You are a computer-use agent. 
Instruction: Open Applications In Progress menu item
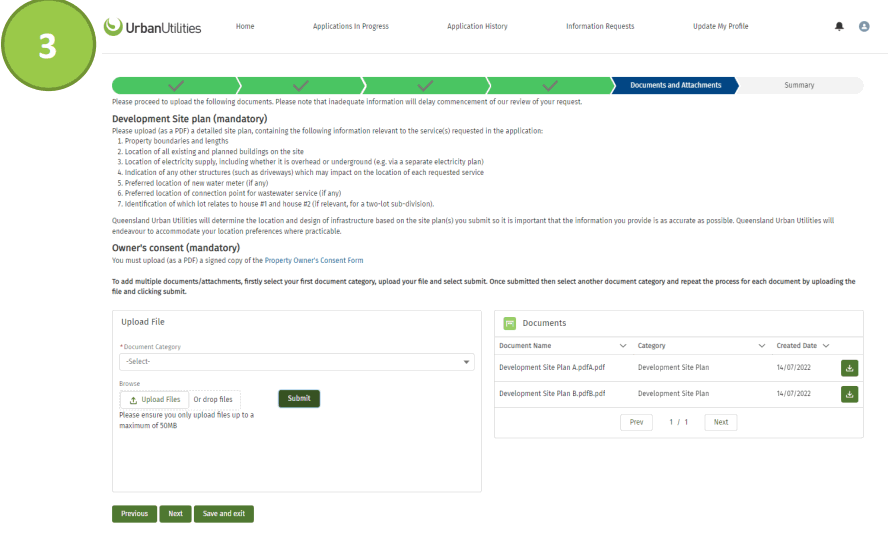pyautogui.click(x=351, y=26)
